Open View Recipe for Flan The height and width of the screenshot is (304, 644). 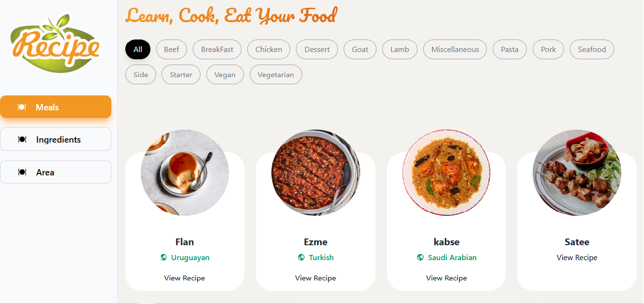click(185, 278)
